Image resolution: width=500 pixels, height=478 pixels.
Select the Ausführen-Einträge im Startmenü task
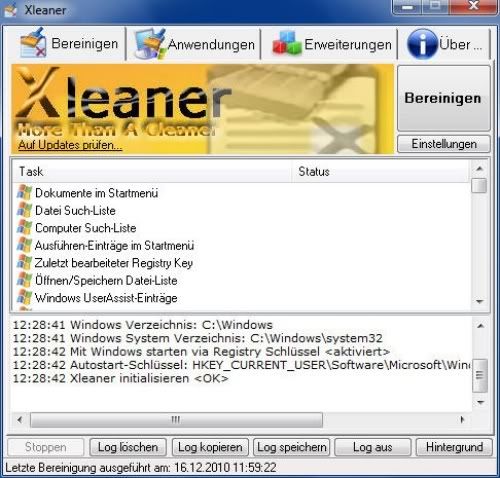coord(114,246)
